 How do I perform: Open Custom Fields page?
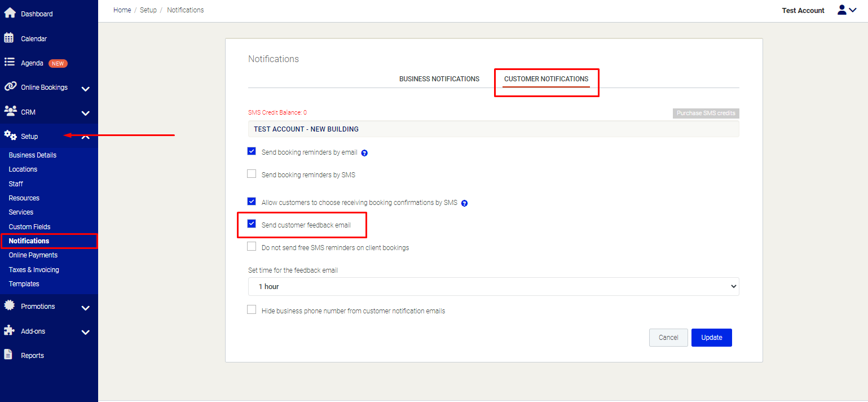[29, 227]
